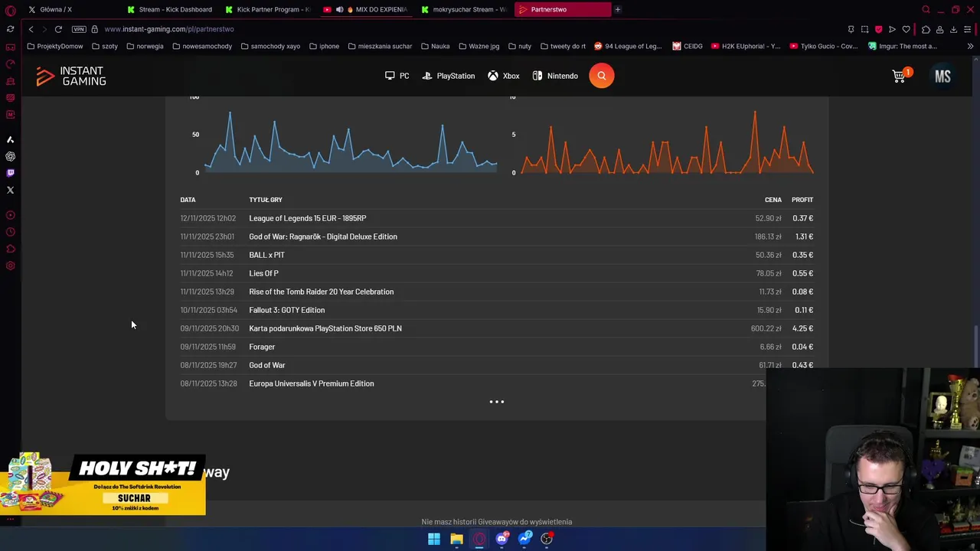Open the MS account avatar
The width and height of the screenshot is (980, 551).
[x=942, y=76]
